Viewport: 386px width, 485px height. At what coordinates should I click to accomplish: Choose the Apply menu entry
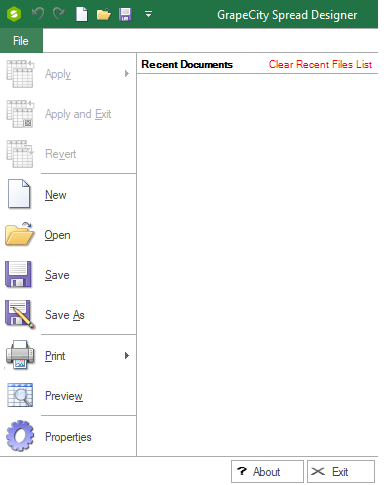click(x=68, y=74)
